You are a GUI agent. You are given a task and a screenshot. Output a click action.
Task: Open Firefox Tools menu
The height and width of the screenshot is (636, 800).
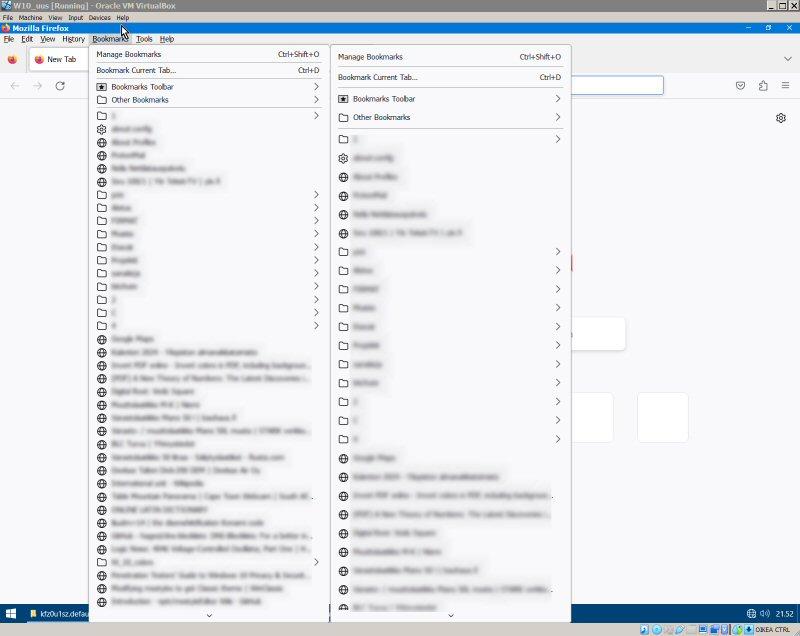click(144, 39)
